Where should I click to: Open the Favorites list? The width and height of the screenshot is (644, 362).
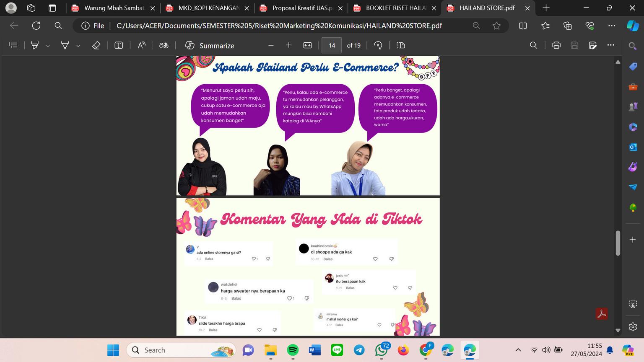coord(545,26)
